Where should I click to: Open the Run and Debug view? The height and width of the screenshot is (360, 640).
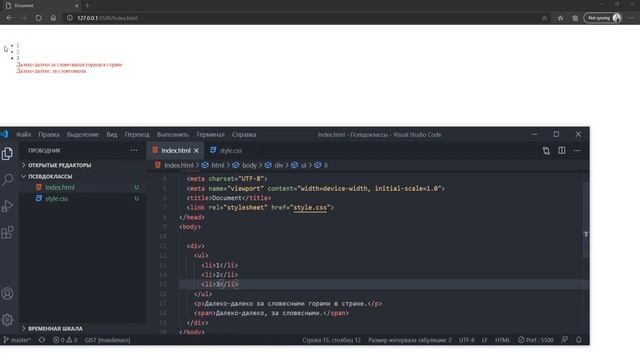point(7,206)
